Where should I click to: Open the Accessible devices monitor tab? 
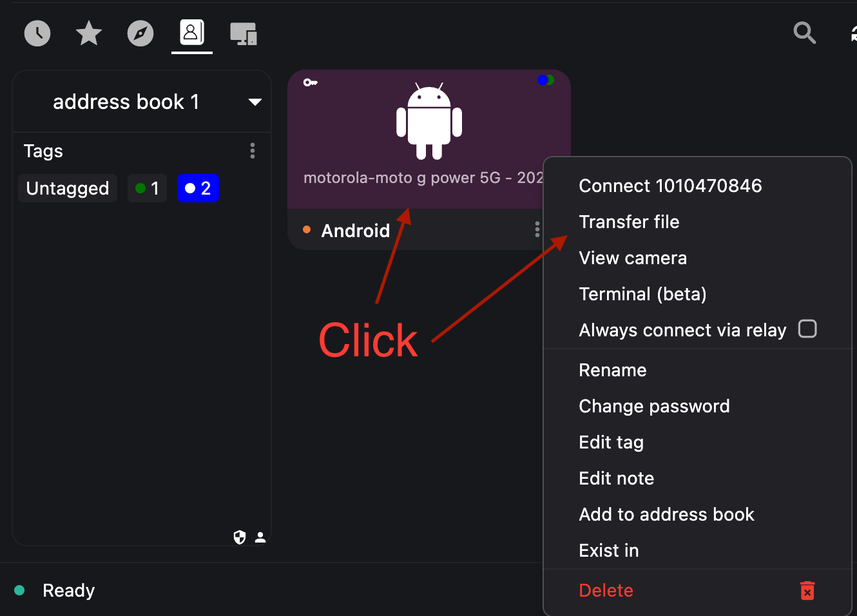tap(244, 34)
